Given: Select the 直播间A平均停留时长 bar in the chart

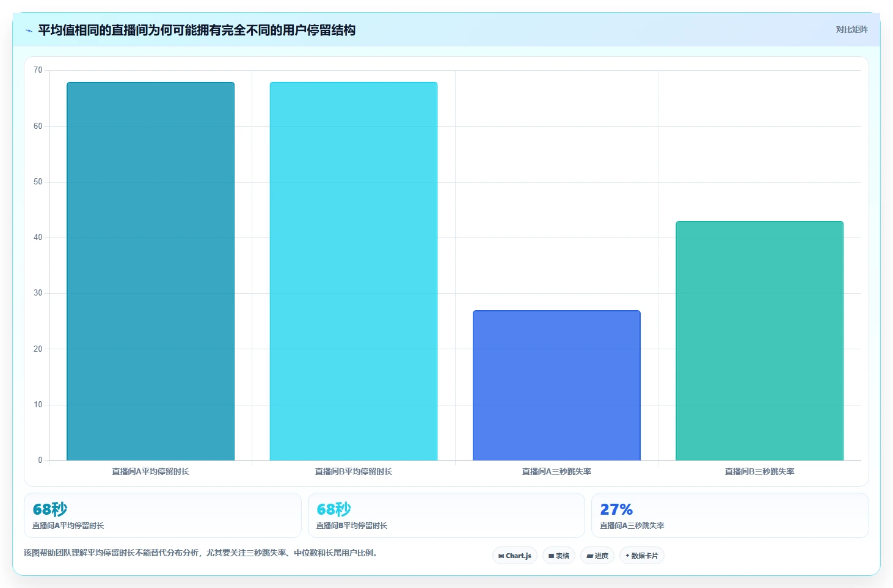Looking at the screenshot, I should 150,271.
